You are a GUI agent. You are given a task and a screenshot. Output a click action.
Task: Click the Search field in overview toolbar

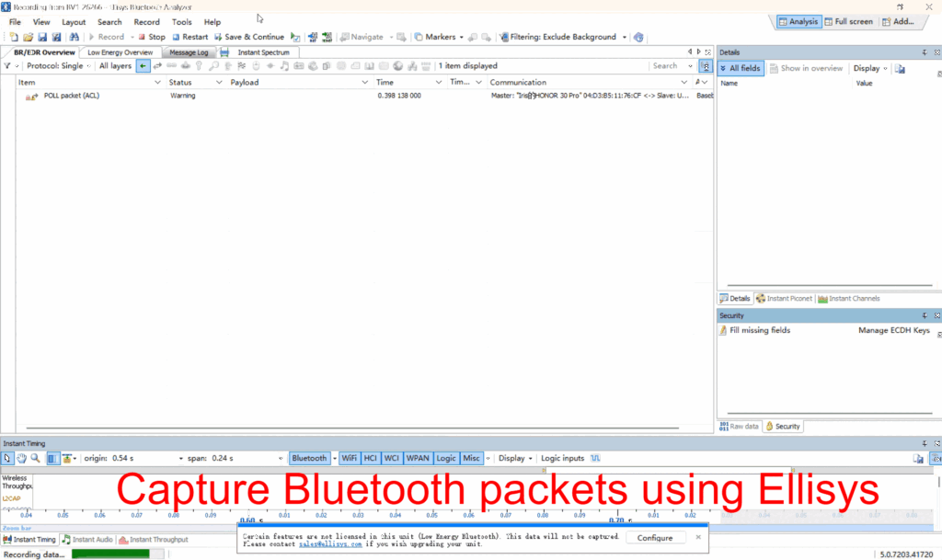671,66
